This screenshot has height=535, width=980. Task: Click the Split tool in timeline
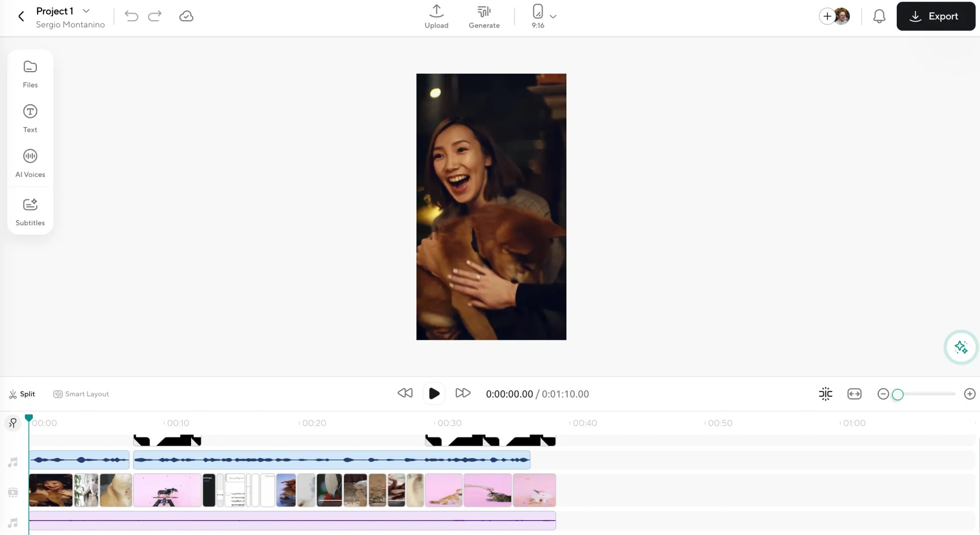tap(21, 393)
